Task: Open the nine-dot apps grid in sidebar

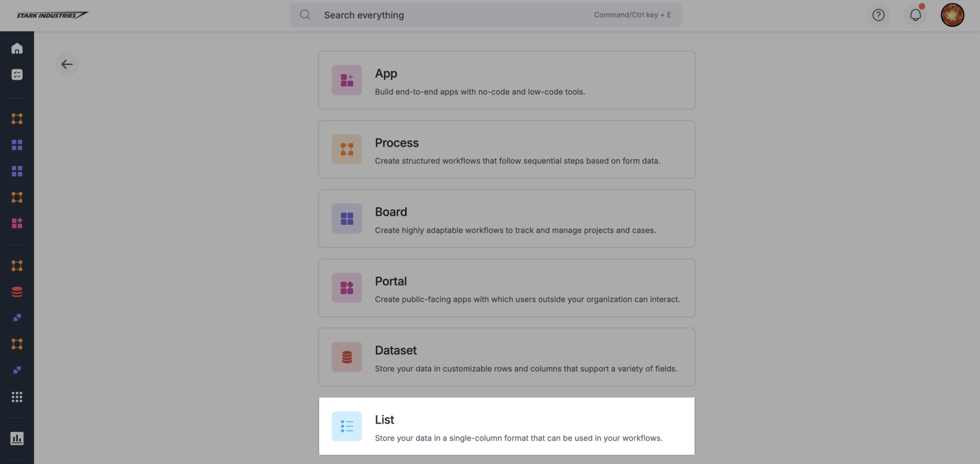Action: (x=17, y=397)
